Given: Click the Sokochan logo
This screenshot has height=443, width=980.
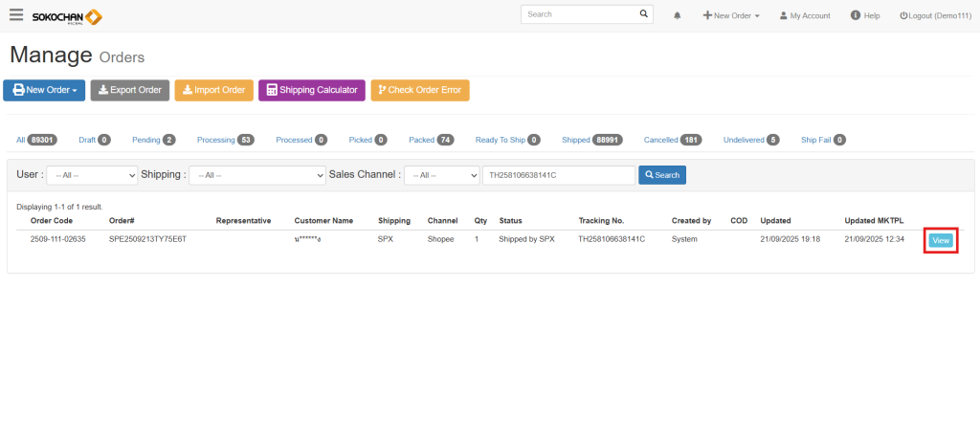Looking at the screenshot, I should tap(67, 16).
